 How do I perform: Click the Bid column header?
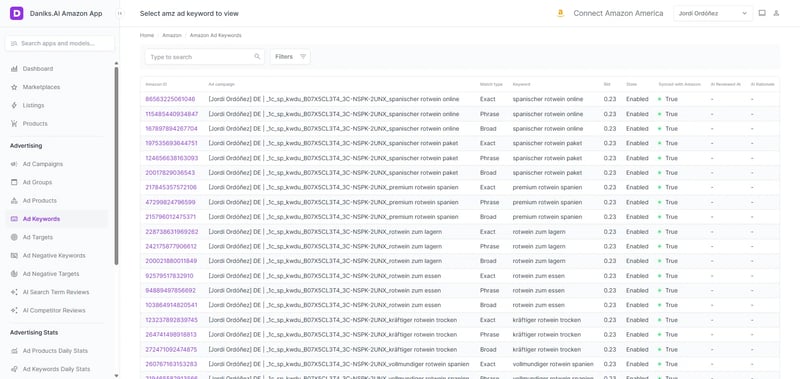[607, 84]
